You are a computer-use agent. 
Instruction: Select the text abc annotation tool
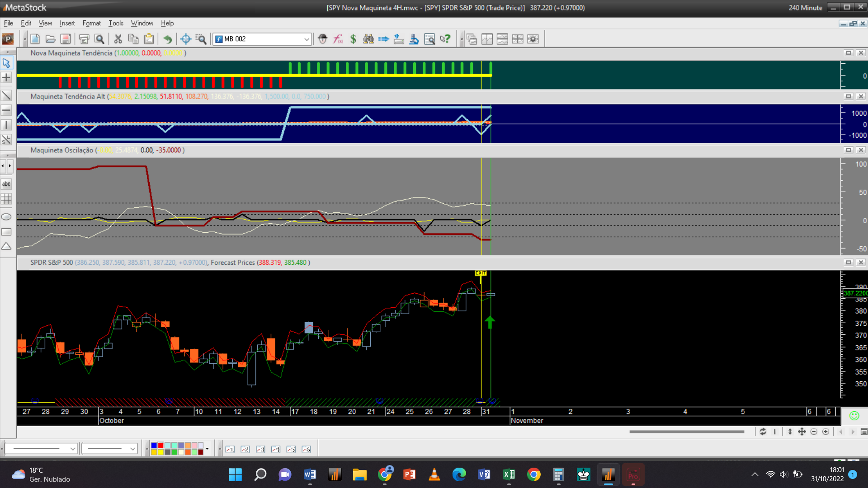click(x=6, y=184)
